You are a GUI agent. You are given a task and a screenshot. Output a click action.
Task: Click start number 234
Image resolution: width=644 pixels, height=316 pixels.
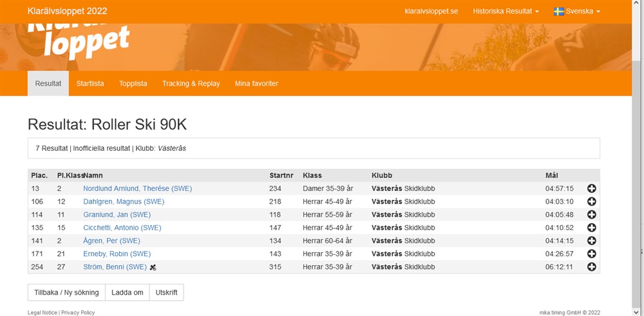275,188
